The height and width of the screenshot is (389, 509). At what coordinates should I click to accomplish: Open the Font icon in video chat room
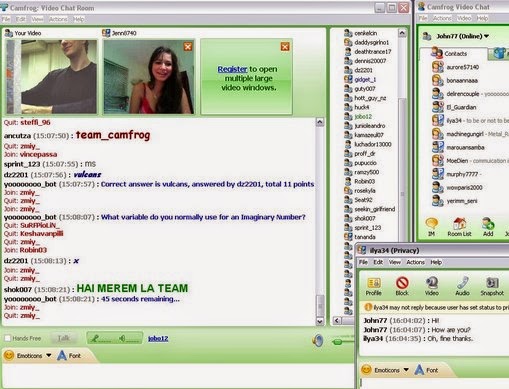point(62,355)
